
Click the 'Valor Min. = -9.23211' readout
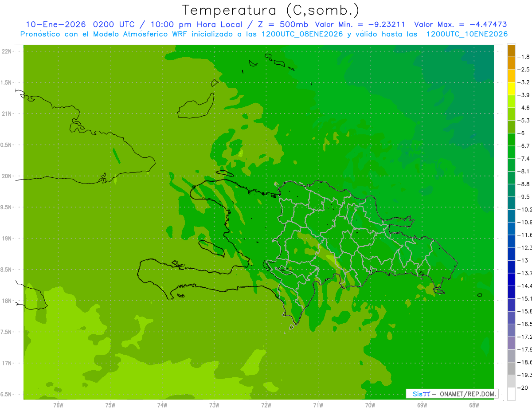pyautogui.click(x=360, y=24)
